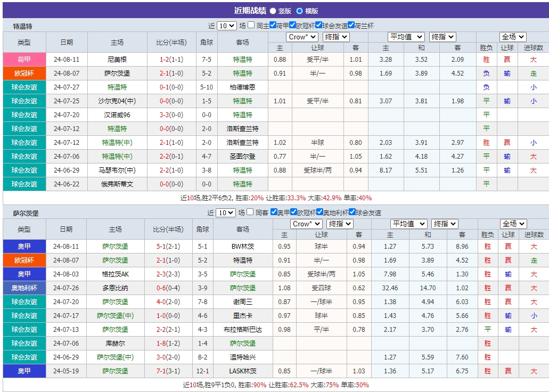Uncheck 欧冠杯 in the 特温特 filters
Screen dimensions: 549x392
pyautogui.click(x=292, y=24)
